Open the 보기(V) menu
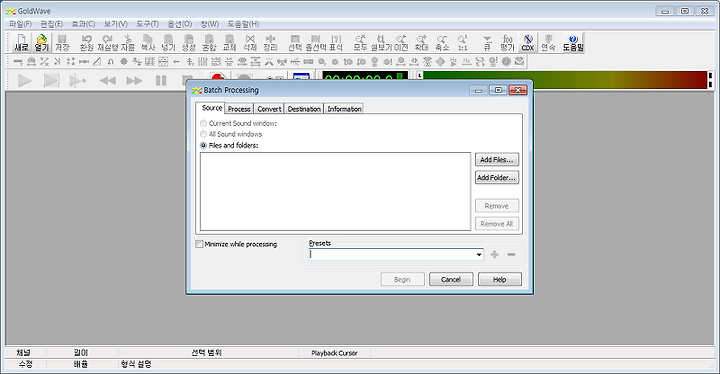The width and height of the screenshot is (720, 374). point(116,24)
